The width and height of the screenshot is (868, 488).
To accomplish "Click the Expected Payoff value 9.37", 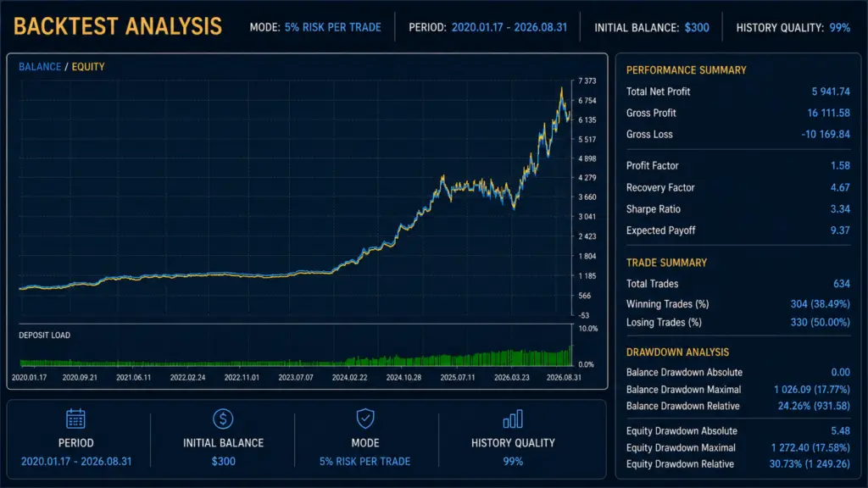I will [x=840, y=230].
